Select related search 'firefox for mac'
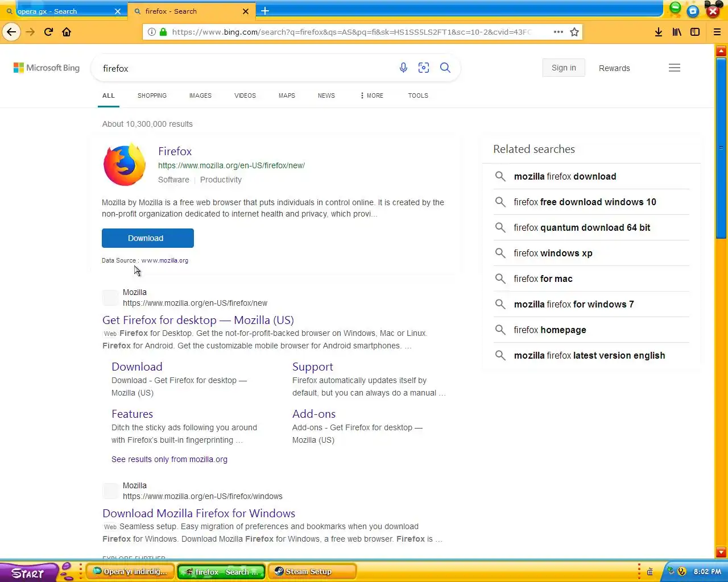728x582 pixels. coord(591,278)
